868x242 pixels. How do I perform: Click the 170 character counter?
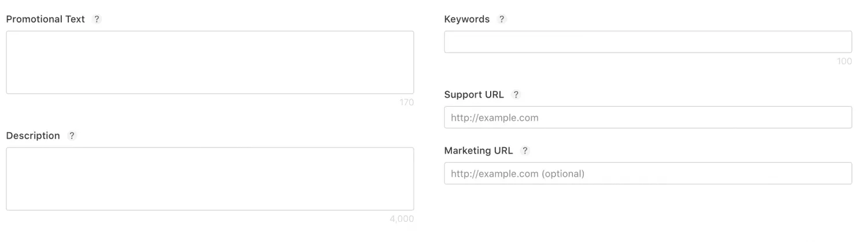pos(406,103)
